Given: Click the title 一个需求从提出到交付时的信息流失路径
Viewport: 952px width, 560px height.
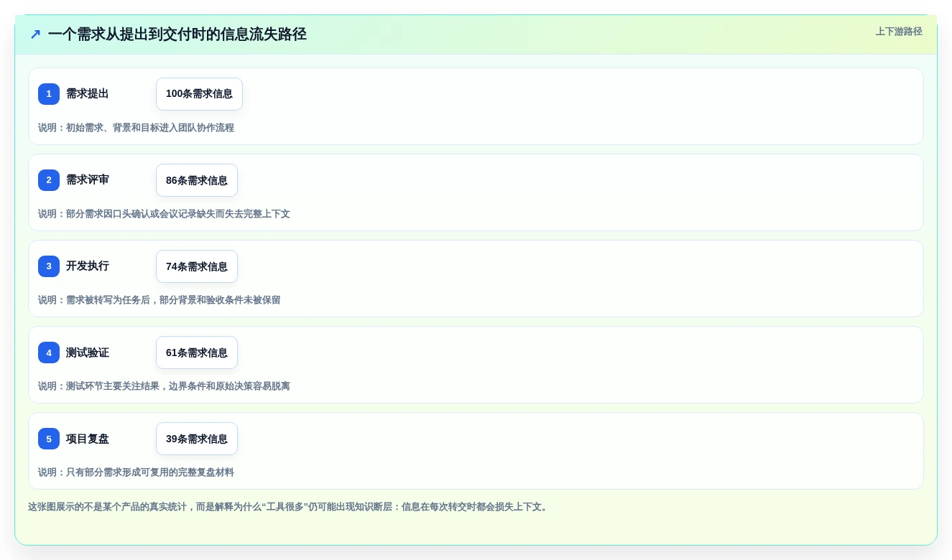Looking at the screenshot, I should pyautogui.click(x=177, y=34).
